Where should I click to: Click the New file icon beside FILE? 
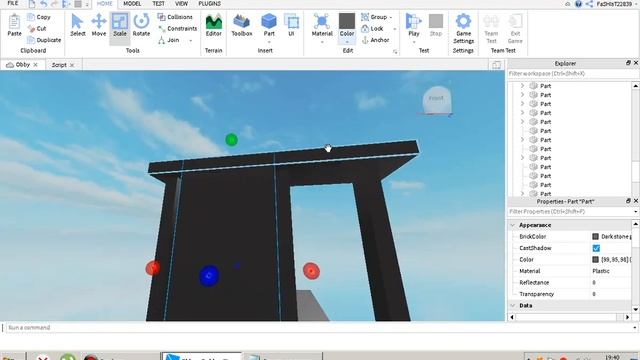(x=32, y=4)
